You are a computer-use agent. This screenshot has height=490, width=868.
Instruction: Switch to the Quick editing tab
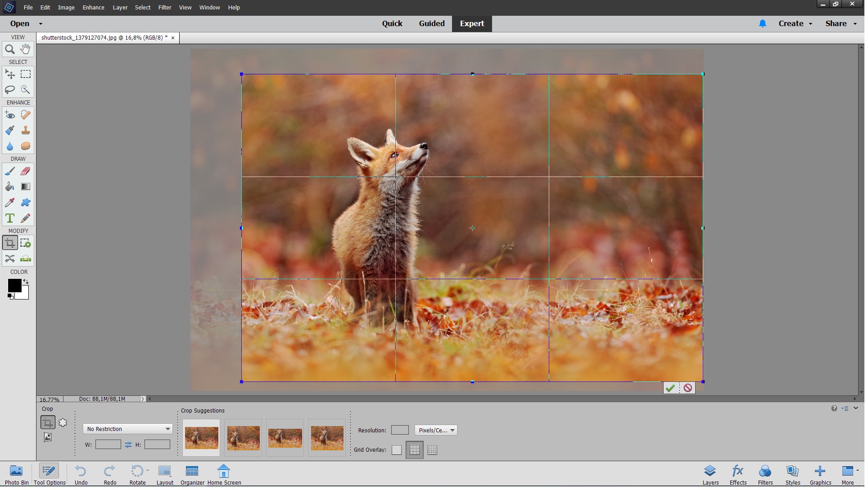tap(392, 23)
